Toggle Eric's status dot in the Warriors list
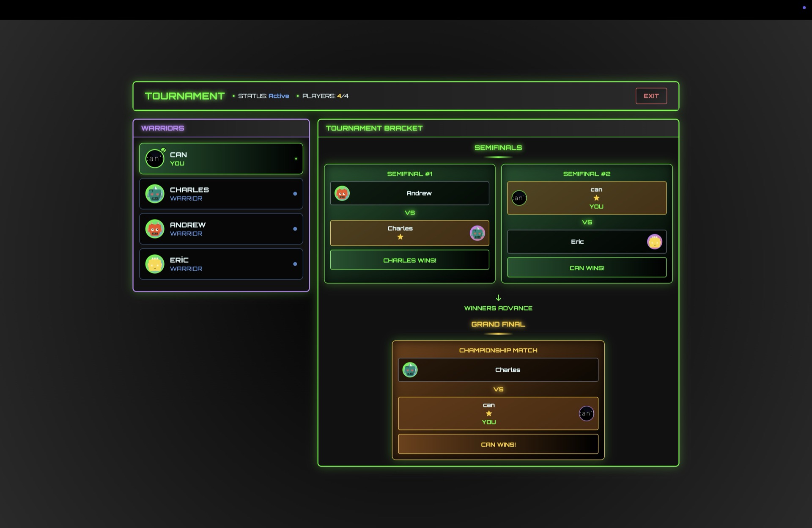 click(x=295, y=264)
